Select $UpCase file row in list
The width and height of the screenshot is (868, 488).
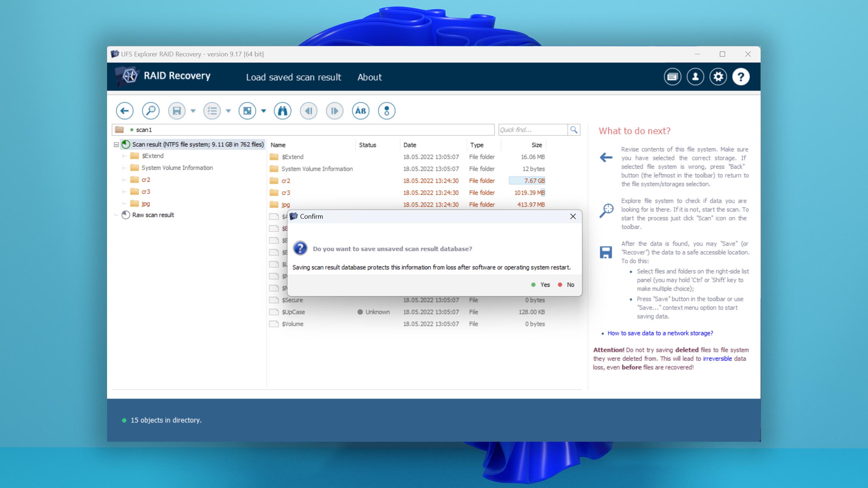(407, 312)
